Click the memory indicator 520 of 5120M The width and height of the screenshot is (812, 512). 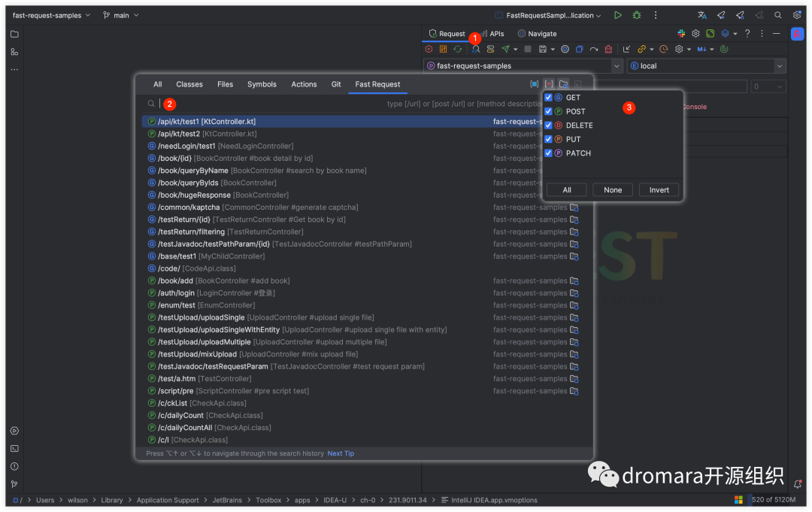coord(774,500)
